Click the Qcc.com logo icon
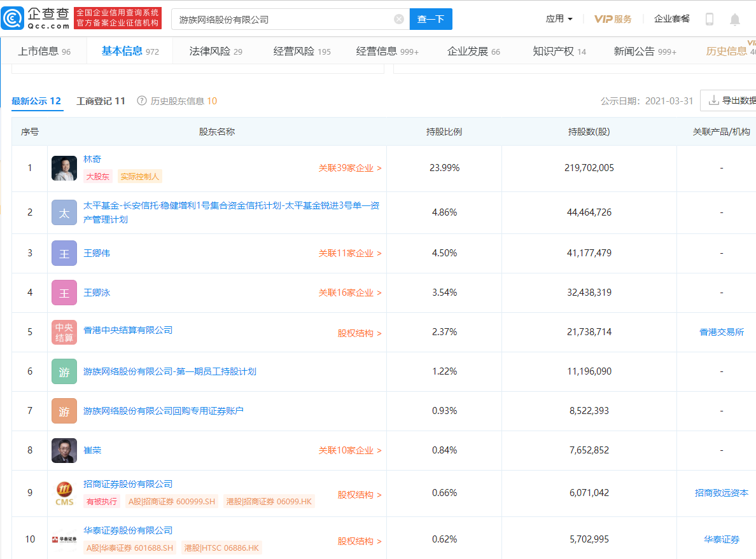 13,18
